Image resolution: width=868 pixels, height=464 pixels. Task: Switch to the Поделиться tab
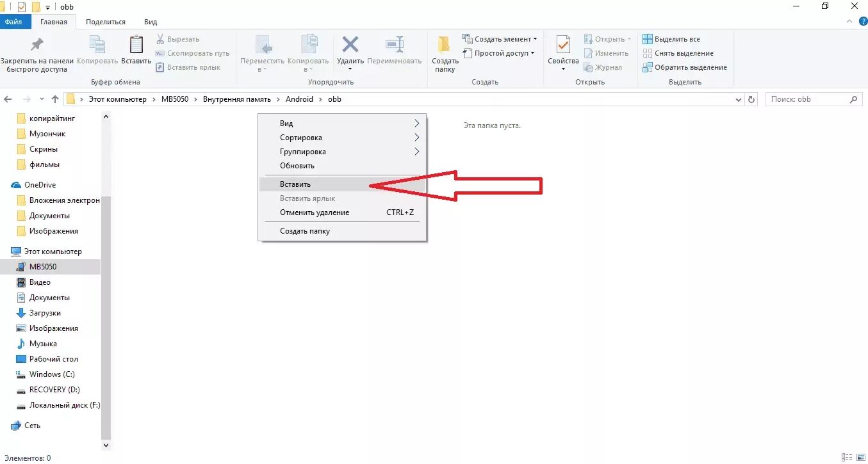[x=105, y=21]
